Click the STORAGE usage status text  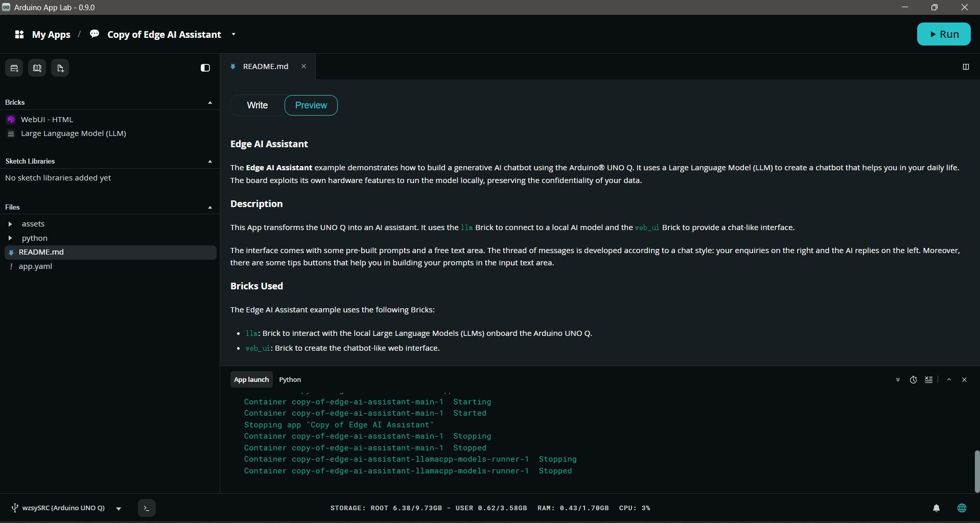429,508
